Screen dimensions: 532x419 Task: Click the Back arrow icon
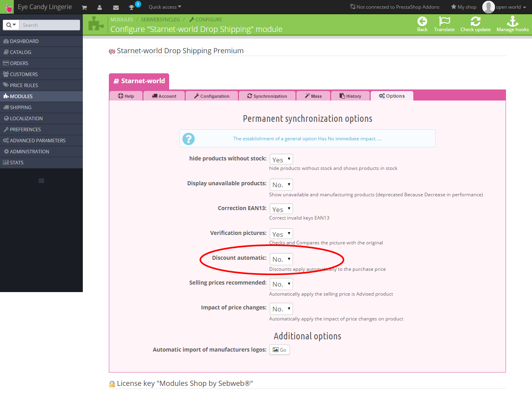[x=422, y=21]
